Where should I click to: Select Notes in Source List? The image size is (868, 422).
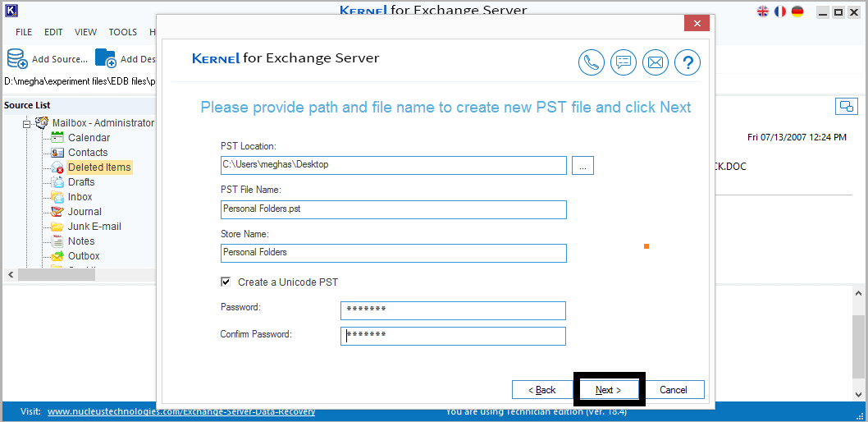pos(81,241)
